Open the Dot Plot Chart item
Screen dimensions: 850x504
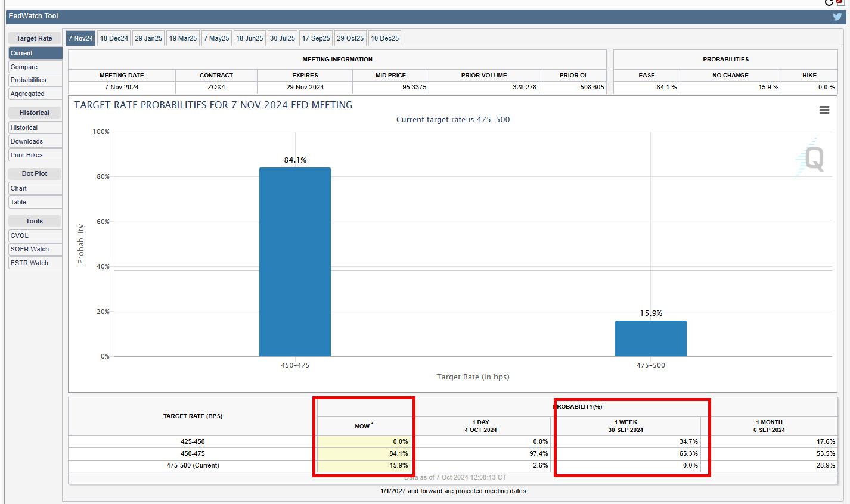(35, 188)
